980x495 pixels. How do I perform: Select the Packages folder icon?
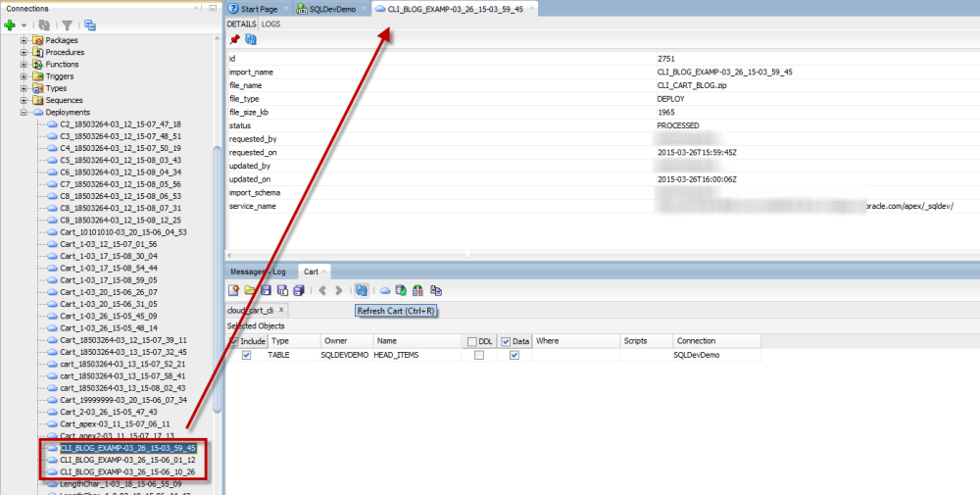pyautogui.click(x=37, y=40)
